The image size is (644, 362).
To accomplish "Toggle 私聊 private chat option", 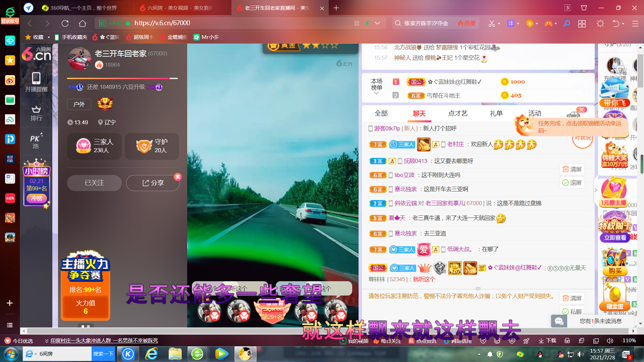I will tap(572, 311).
